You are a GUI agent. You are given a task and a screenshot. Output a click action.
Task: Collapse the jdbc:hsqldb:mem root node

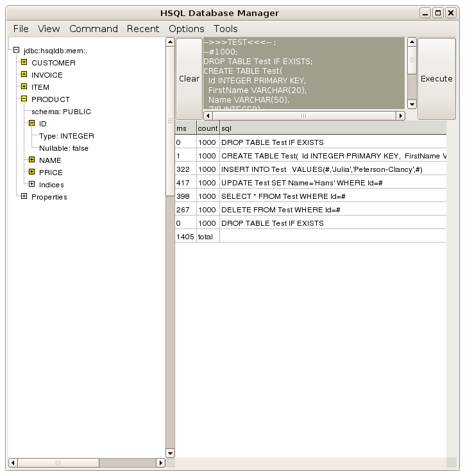click(17, 50)
